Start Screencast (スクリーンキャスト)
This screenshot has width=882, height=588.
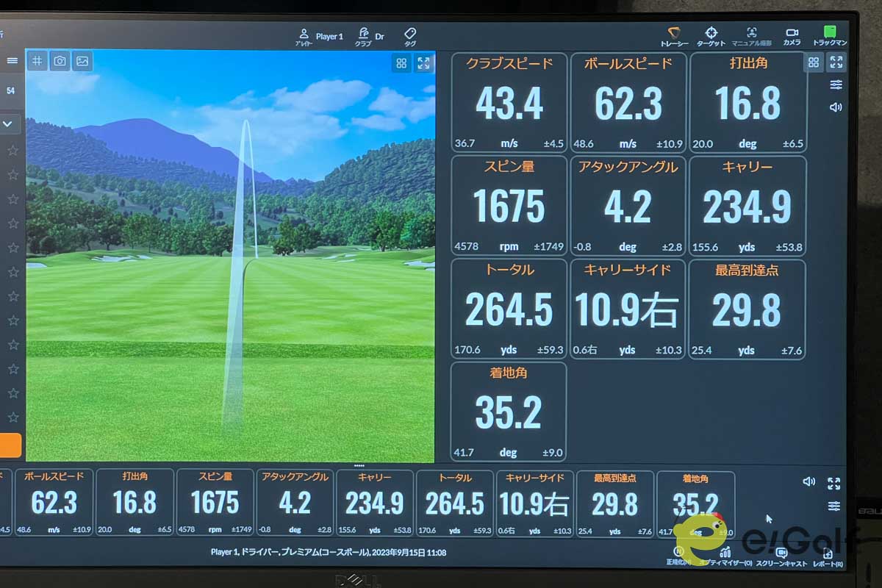pyautogui.click(x=781, y=556)
